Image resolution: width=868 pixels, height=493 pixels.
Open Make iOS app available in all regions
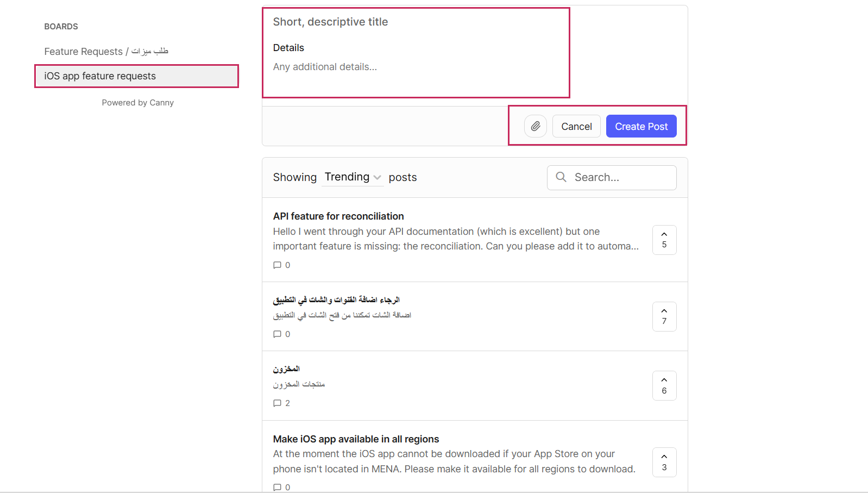(356, 439)
